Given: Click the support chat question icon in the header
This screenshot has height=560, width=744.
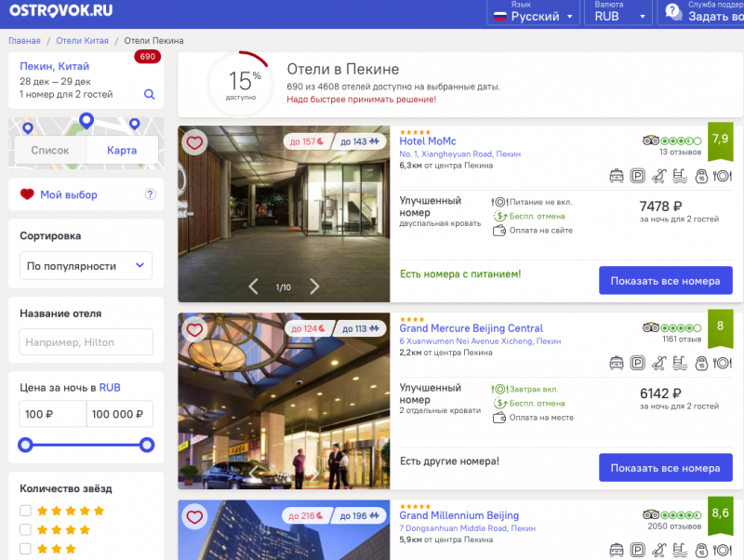Looking at the screenshot, I should pos(673,12).
